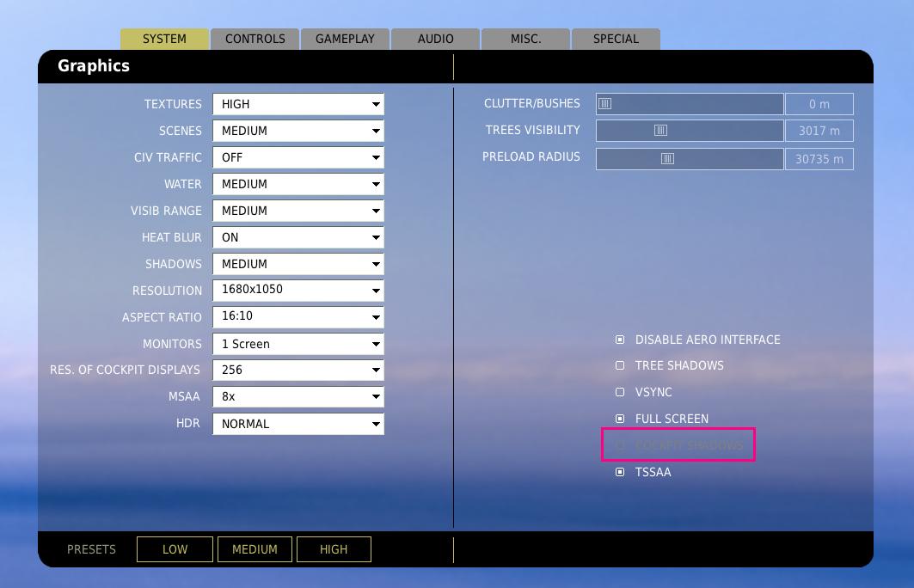Expand the RESOLUTION dropdown showing 1680x1050
The image size is (914, 588).
tap(298, 291)
